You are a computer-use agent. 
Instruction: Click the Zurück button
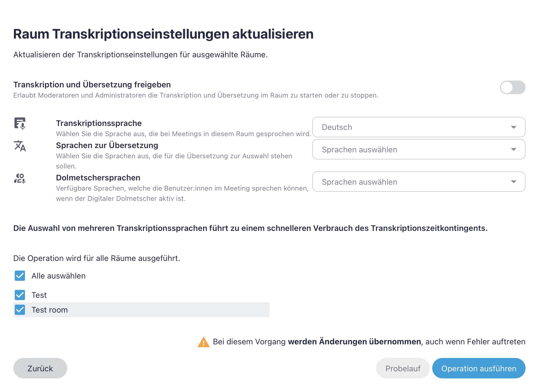click(x=40, y=368)
